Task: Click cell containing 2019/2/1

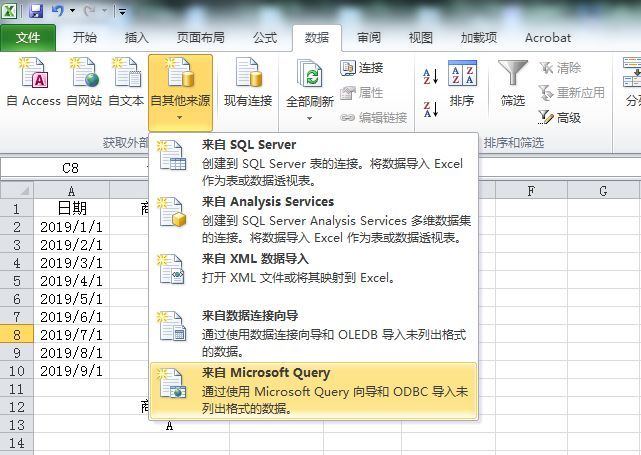Action: 72,245
